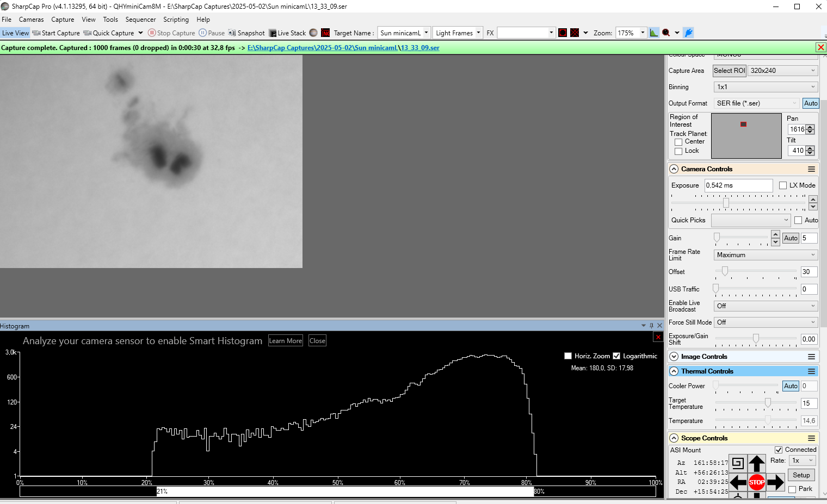Open the Binning dropdown

pyautogui.click(x=766, y=87)
